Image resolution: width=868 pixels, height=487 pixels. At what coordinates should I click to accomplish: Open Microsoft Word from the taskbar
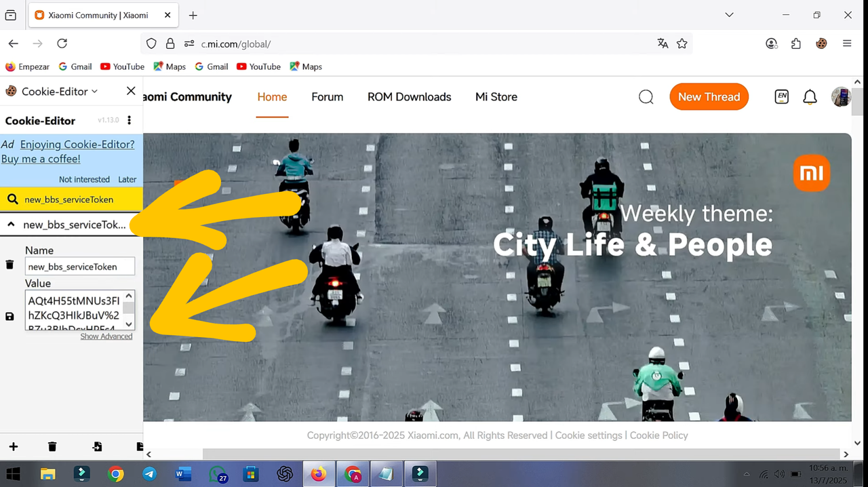[183, 474]
